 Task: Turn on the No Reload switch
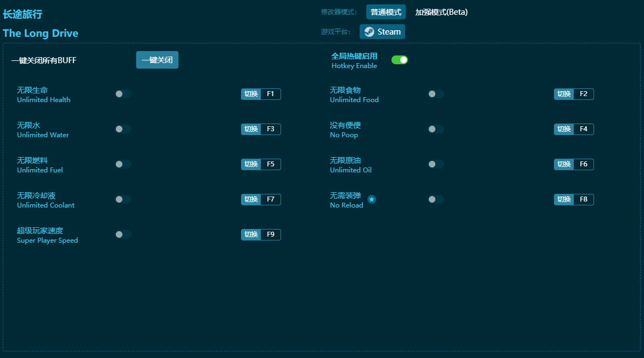[436, 199]
